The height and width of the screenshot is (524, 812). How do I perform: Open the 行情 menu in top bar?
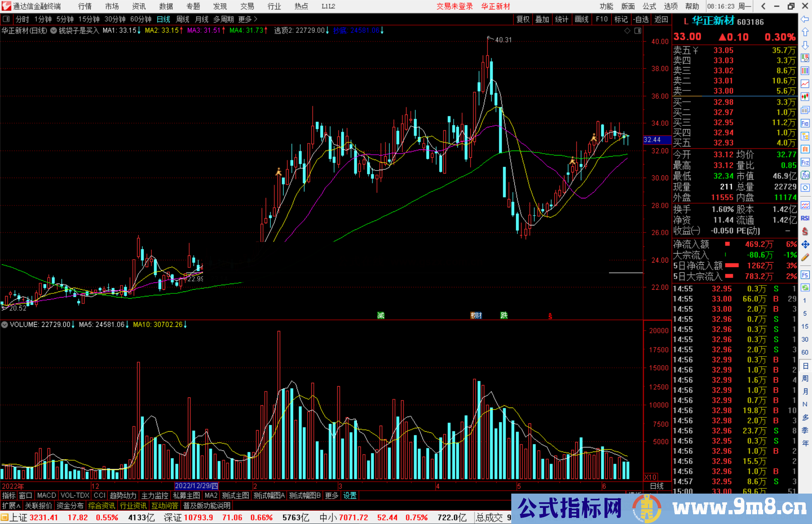(85, 6)
